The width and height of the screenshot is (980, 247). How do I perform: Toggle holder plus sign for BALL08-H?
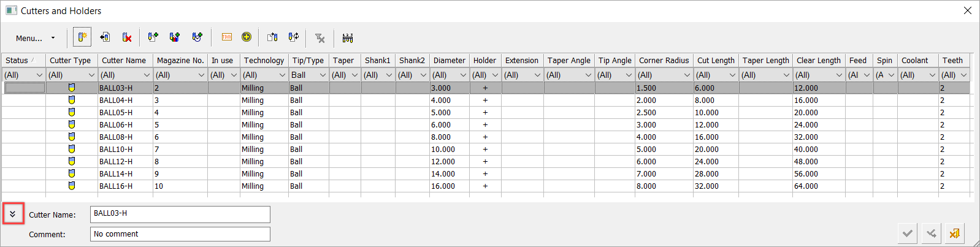[x=485, y=137]
